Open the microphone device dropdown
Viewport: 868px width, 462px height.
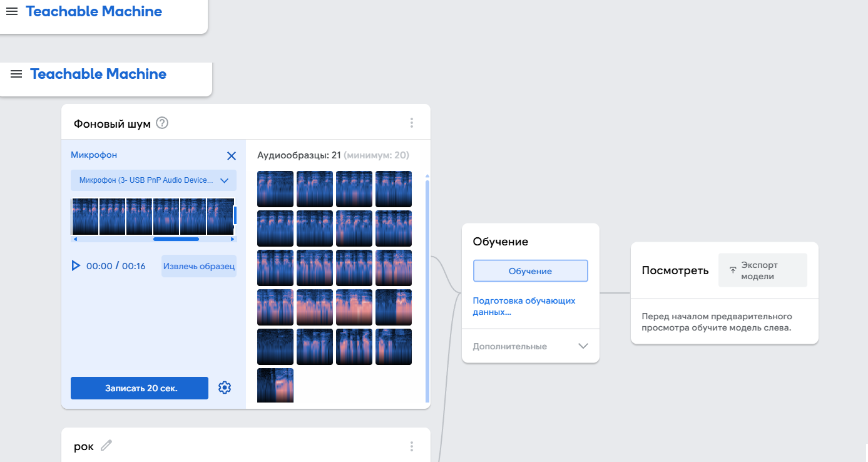(153, 180)
